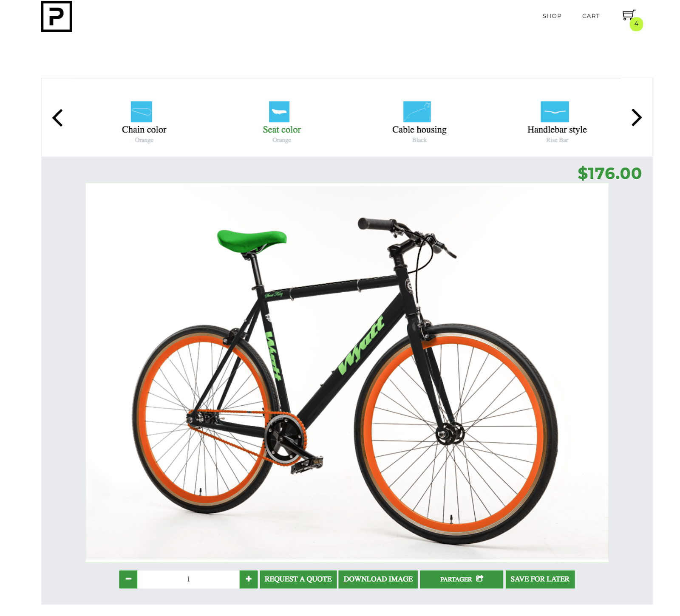The height and width of the screenshot is (616, 680).
Task: Select the Seat color icon
Action: [279, 112]
